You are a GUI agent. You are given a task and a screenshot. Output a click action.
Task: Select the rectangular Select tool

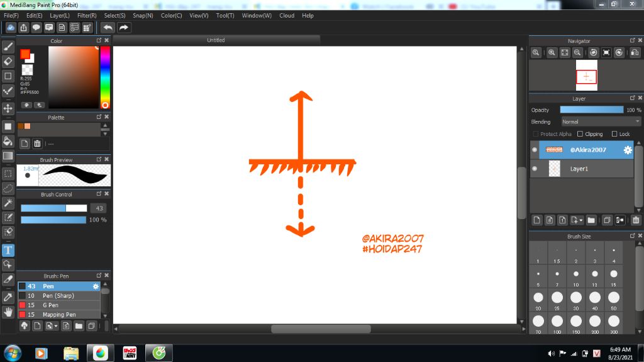tap(8, 174)
